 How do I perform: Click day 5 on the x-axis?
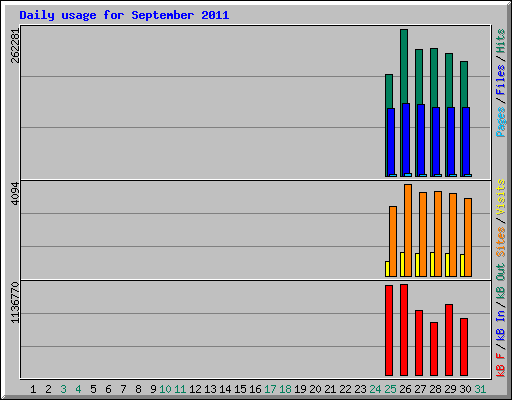(x=93, y=389)
